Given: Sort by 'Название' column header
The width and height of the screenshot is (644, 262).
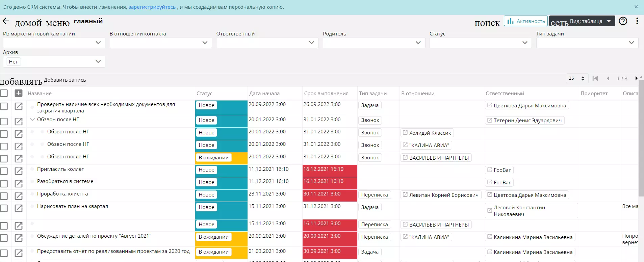Looking at the screenshot, I should click(x=40, y=94).
